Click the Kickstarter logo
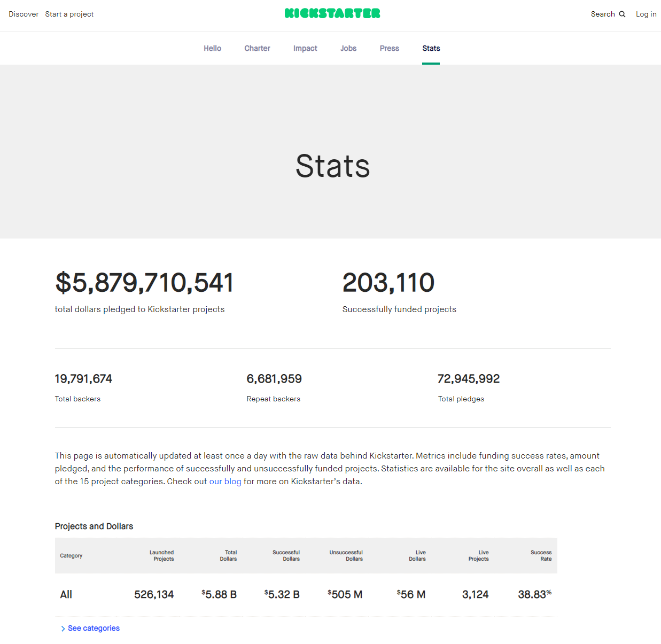Screen dimensions: 661x644 [332, 13]
